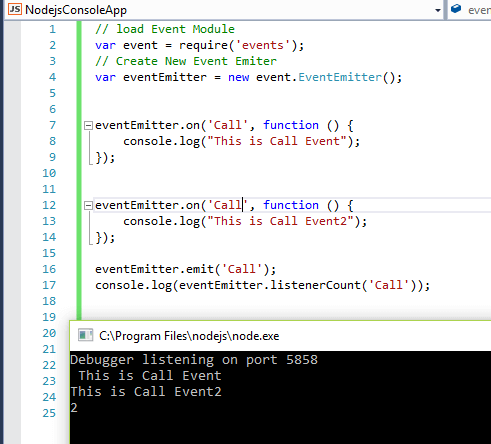Open the NodejsConsoleApp navigation dropdown arrow

tap(438, 10)
